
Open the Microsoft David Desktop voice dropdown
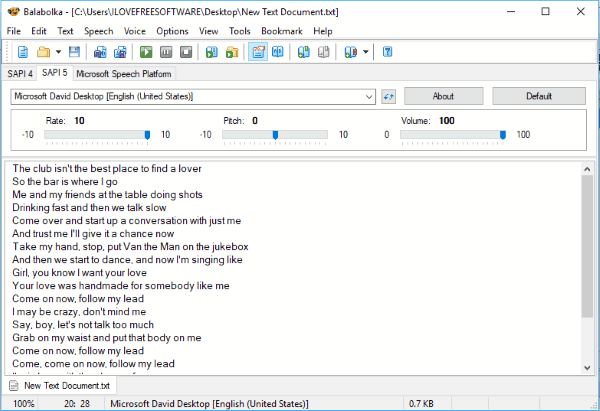[x=193, y=96]
